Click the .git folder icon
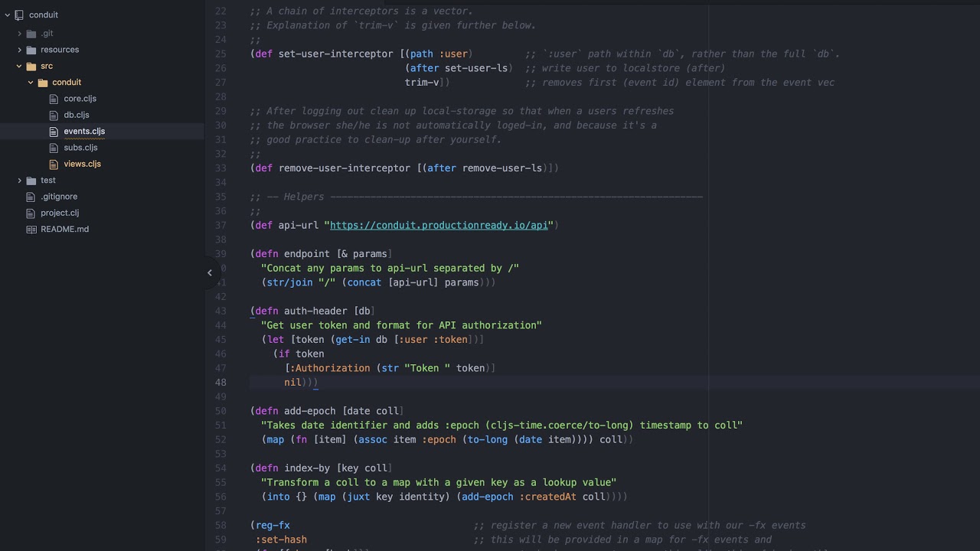 tap(31, 34)
